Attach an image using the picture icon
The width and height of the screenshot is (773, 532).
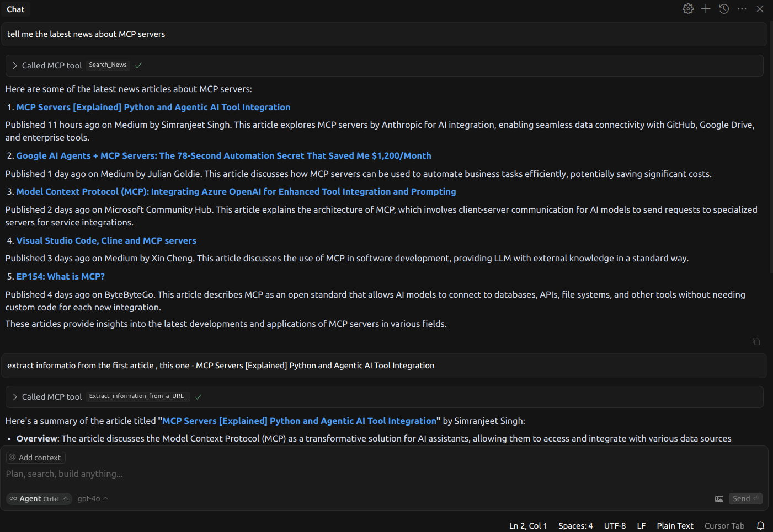click(719, 498)
